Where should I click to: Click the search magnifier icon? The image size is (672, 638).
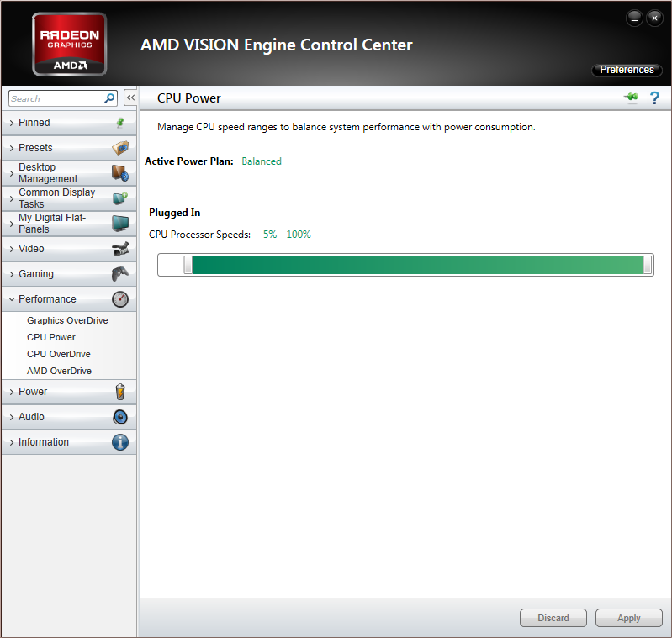pyautogui.click(x=109, y=98)
